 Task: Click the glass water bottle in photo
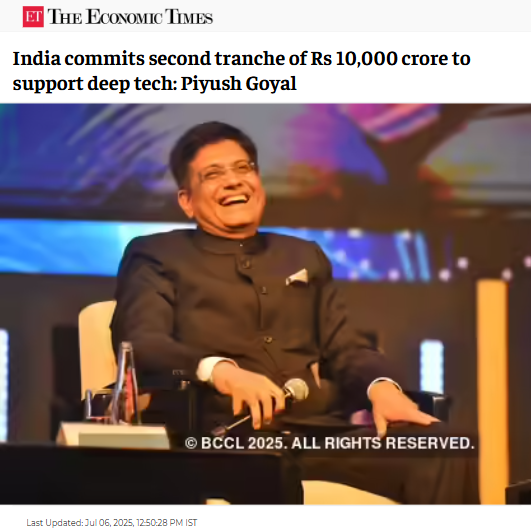coord(126,383)
